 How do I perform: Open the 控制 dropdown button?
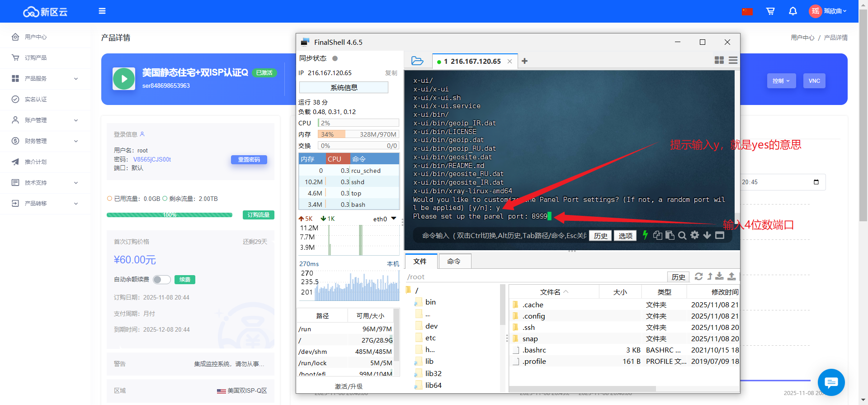click(x=781, y=81)
